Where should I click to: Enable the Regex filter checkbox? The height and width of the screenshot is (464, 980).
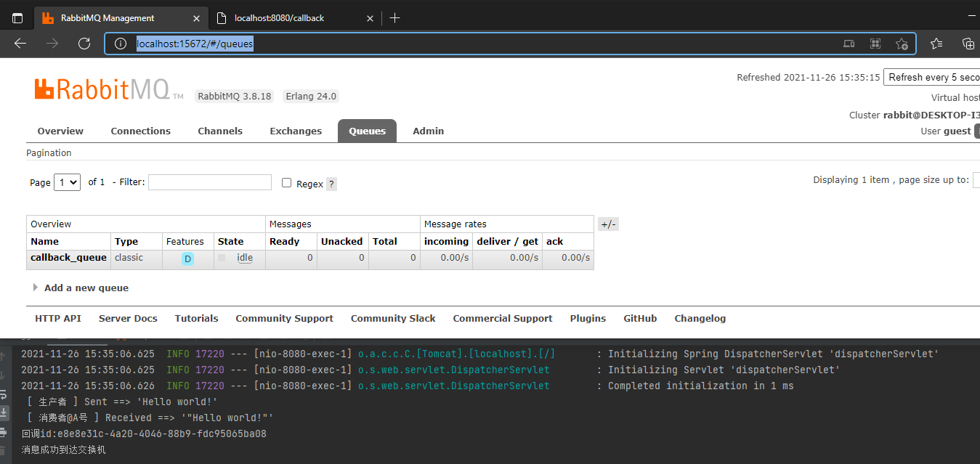click(286, 183)
